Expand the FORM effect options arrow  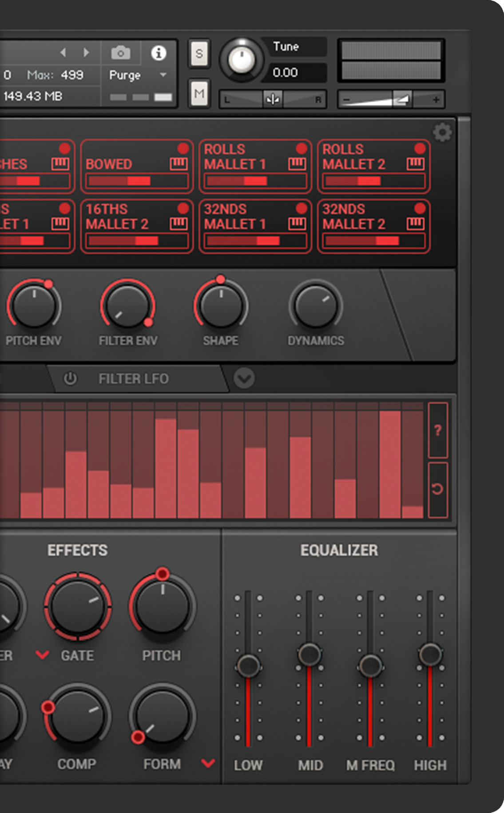click(208, 763)
